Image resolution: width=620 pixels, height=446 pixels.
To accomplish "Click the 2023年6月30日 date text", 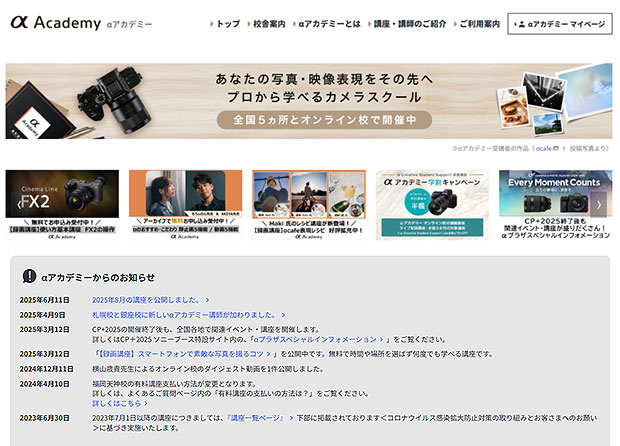I will point(45,418).
